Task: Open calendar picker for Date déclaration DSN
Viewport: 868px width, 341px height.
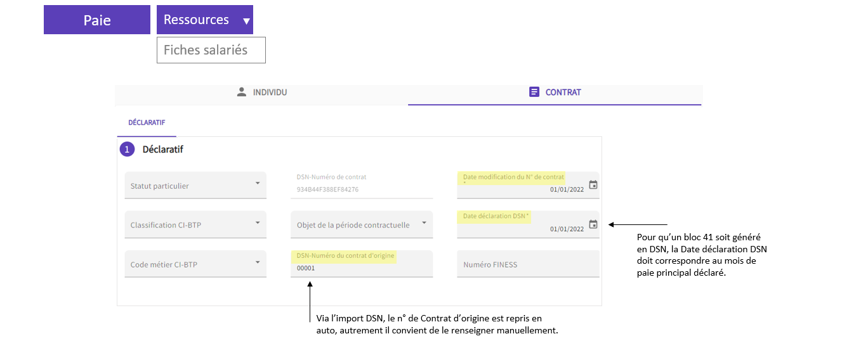Action: click(x=593, y=224)
